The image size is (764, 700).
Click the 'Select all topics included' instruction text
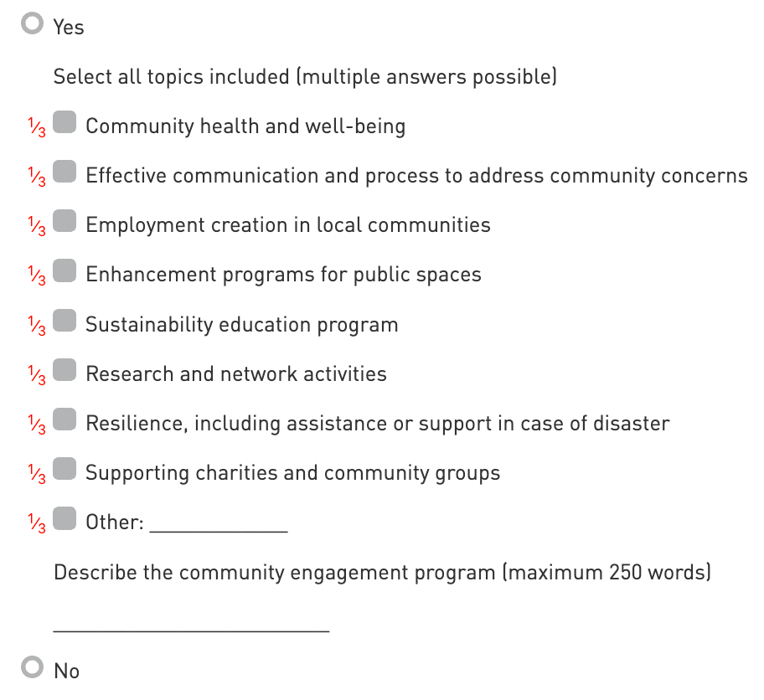[x=305, y=77]
